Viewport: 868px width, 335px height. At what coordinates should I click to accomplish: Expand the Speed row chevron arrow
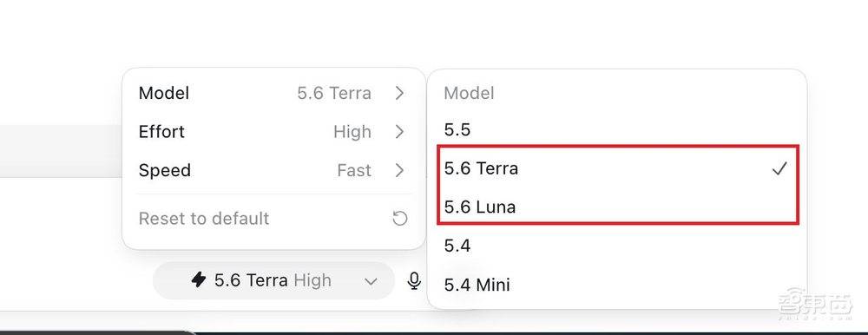(399, 170)
